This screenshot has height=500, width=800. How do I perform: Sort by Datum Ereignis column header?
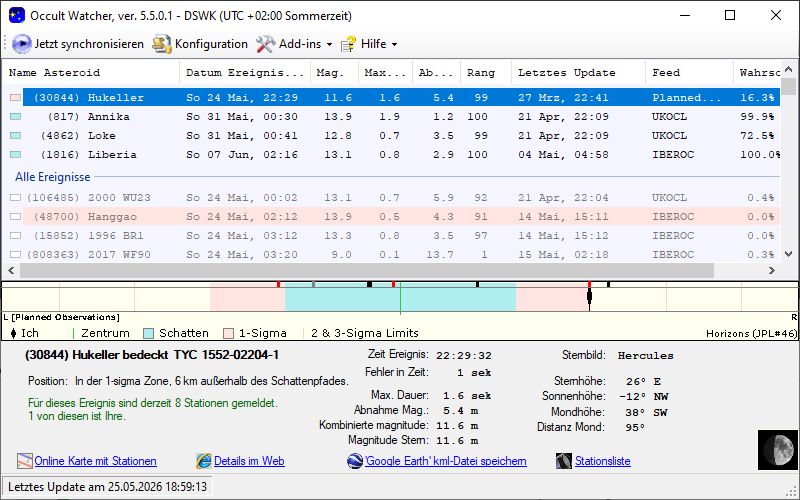(245, 73)
